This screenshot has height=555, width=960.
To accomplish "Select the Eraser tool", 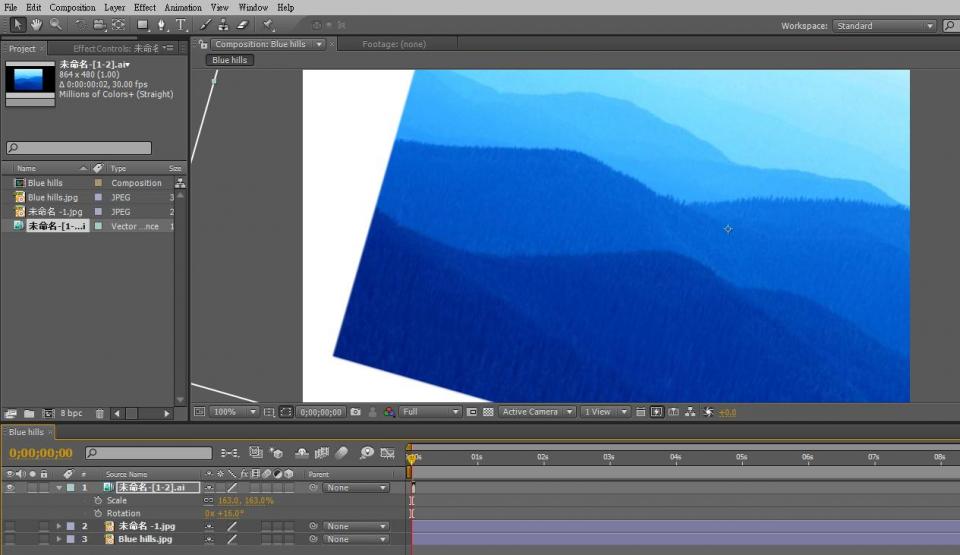I will click(x=242, y=24).
